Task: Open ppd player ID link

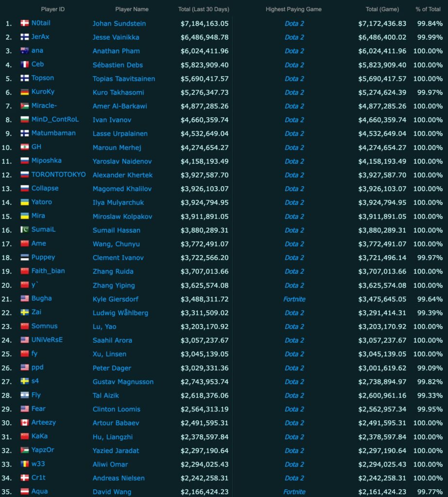Action: pos(37,367)
